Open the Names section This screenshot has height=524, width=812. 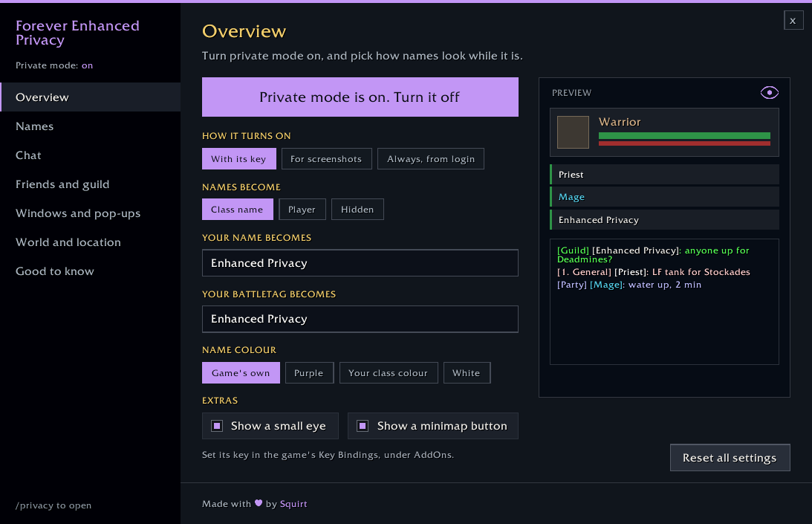[90, 126]
